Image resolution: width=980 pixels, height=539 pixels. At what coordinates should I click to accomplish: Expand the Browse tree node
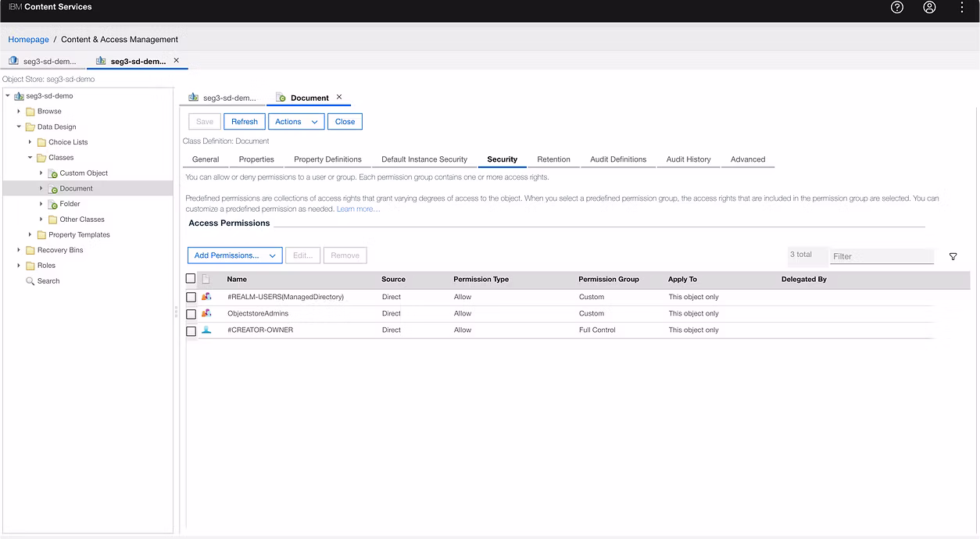coord(19,112)
